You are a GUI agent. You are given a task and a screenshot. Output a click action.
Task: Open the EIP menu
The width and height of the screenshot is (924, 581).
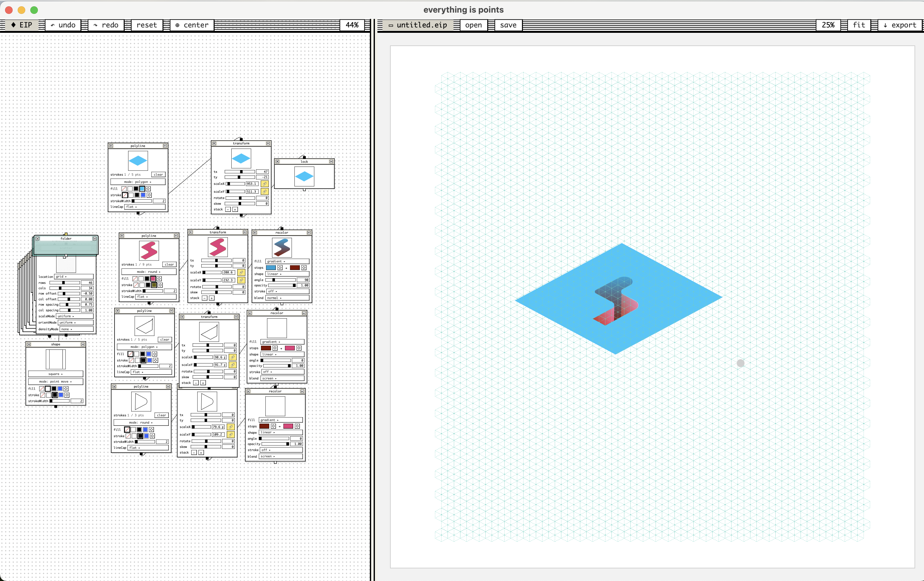(x=22, y=25)
